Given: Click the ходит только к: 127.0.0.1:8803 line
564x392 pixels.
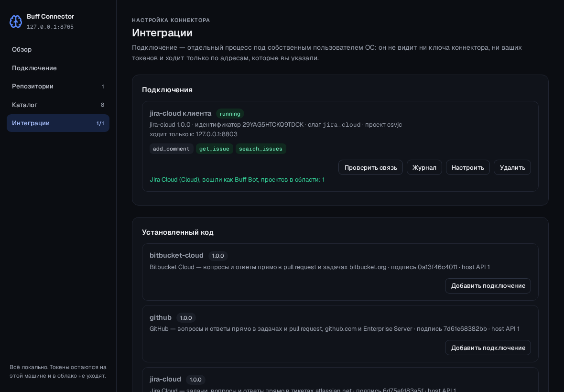Looking at the screenshot, I should click(x=194, y=134).
